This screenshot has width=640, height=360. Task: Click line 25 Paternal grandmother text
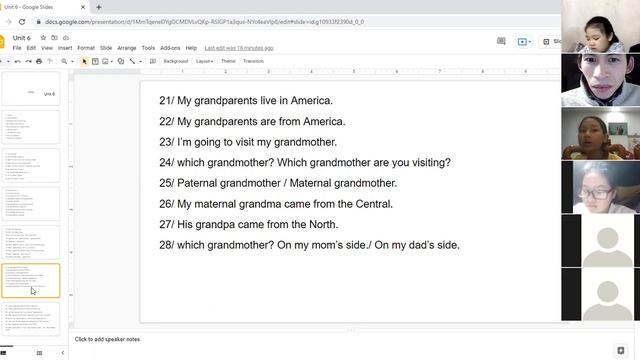point(278,183)
